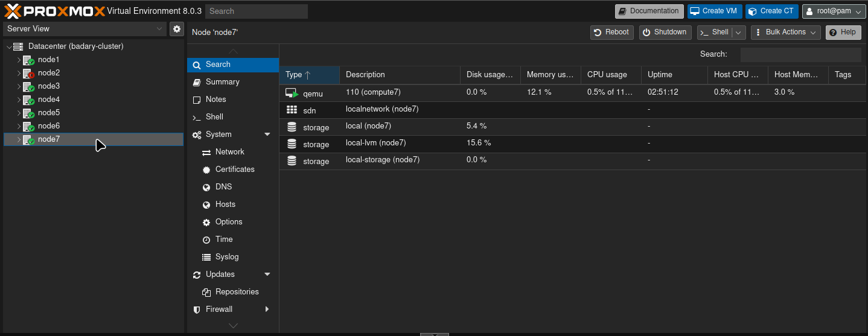Collapse the Datacenter tree node
The width and height of the screenshot is (868, 336).
(8, 46)
